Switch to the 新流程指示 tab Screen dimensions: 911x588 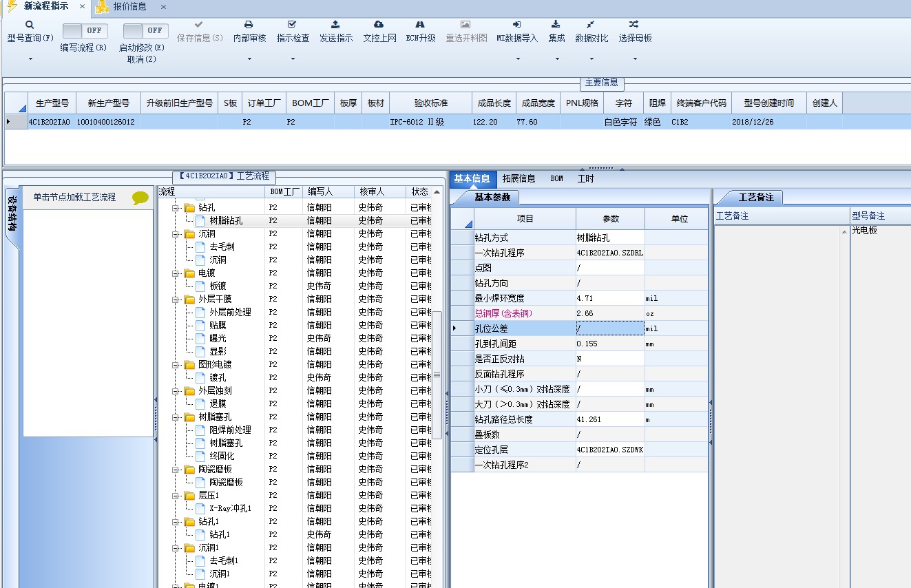(45, 6)
